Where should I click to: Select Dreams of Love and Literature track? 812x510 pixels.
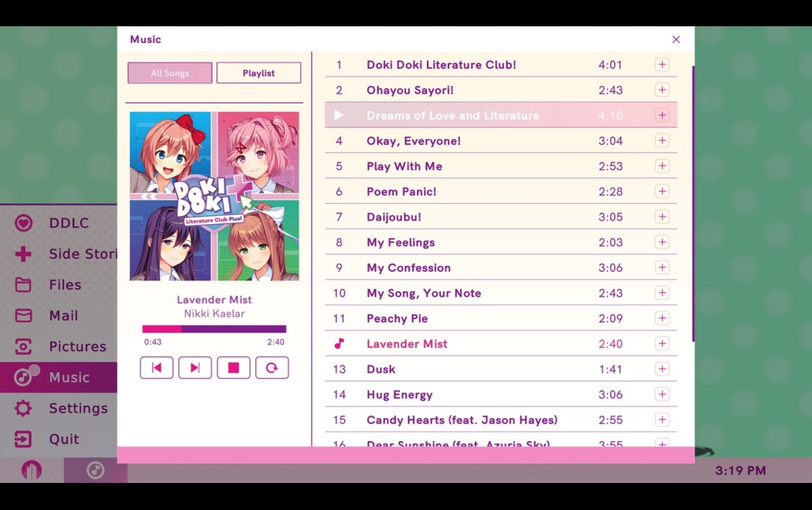click(x=501, y=115)
